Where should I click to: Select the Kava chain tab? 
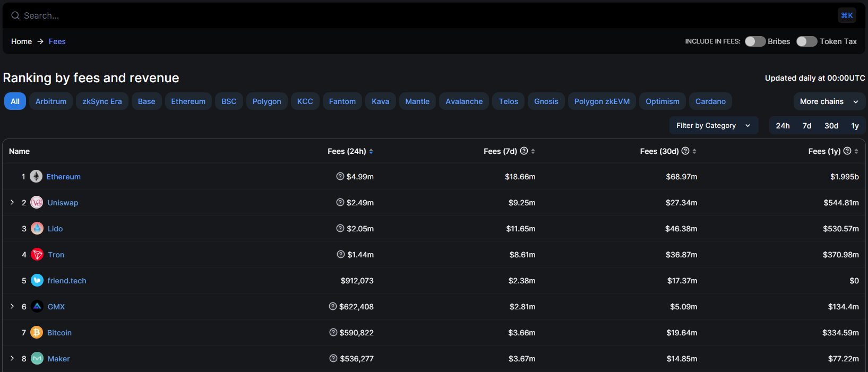pos(381,101)
